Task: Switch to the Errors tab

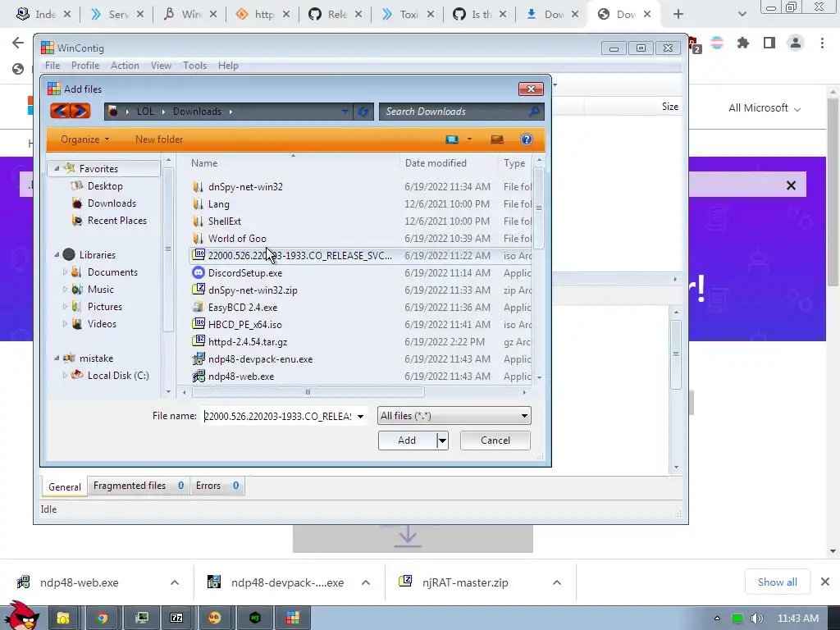Action: 217,486
